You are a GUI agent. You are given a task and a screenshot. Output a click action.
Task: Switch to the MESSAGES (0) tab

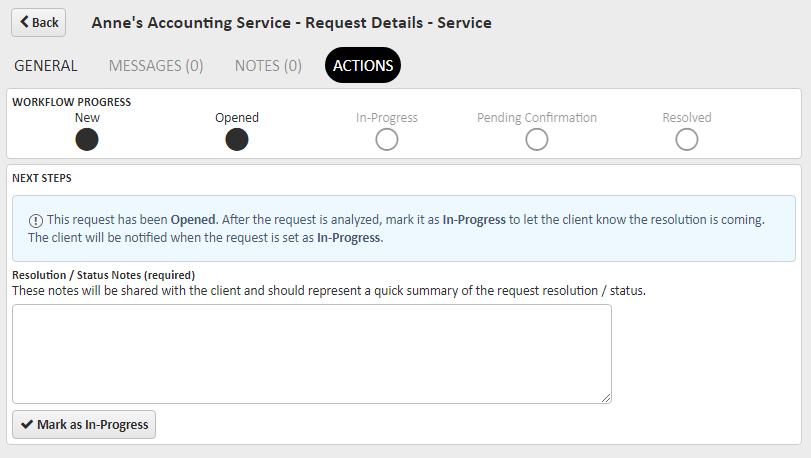click(156, 66)
